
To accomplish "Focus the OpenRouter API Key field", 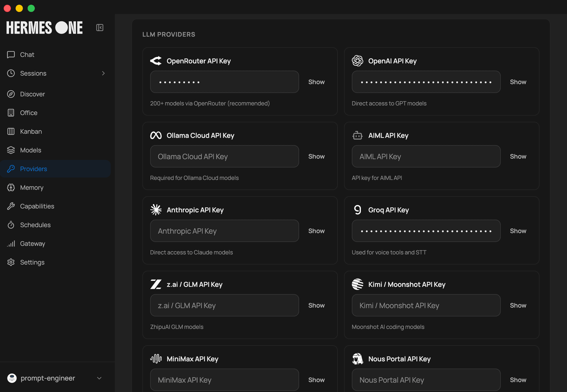I will click(x=224, y=82).
